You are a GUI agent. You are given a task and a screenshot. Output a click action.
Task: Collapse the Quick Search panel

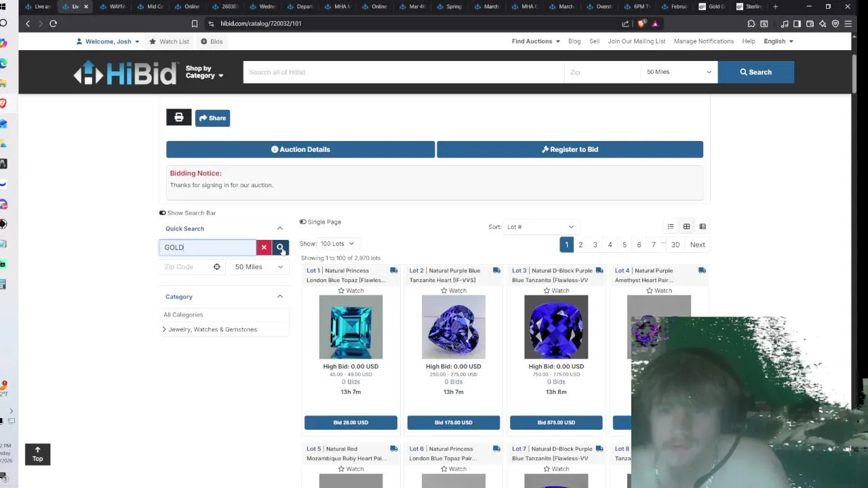coord(280,228)
